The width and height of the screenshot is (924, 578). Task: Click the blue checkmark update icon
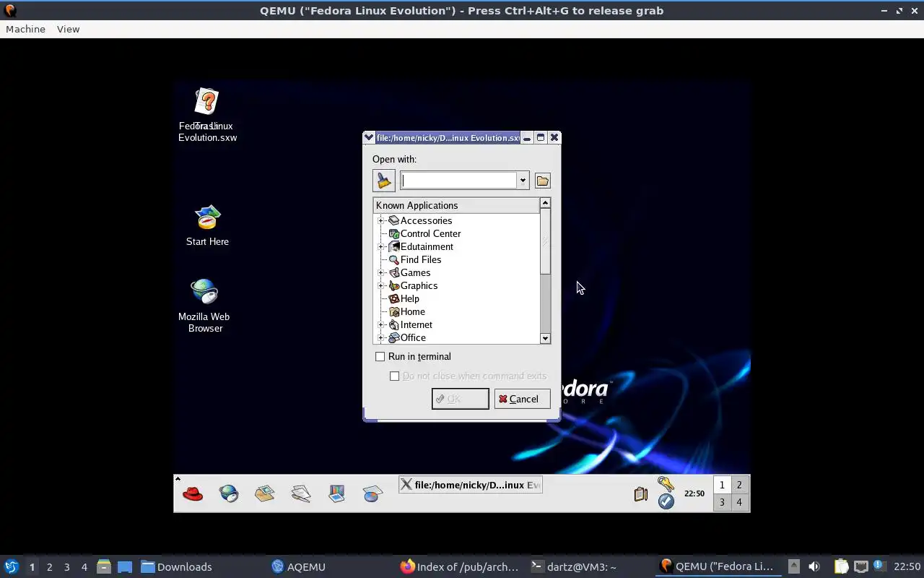666,501
